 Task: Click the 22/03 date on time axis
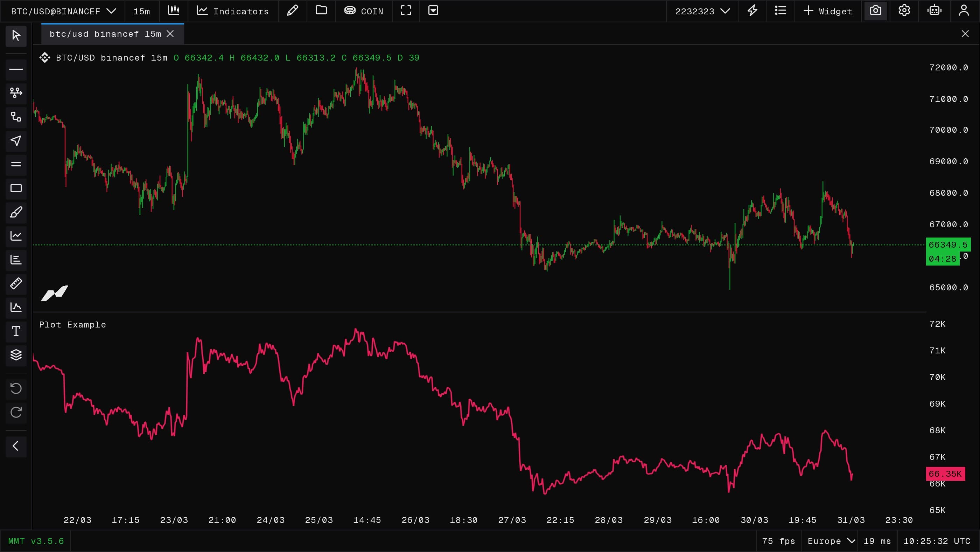(77, 520)
